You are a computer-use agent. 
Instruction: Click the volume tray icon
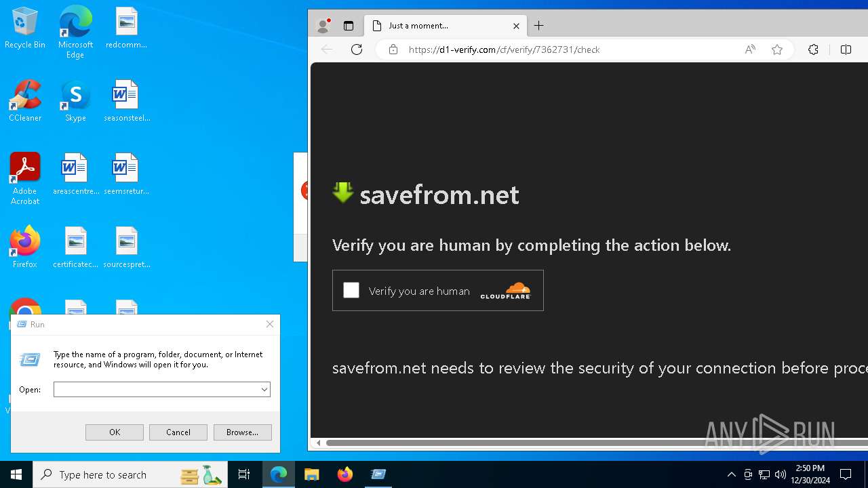[x=781, y=474]
